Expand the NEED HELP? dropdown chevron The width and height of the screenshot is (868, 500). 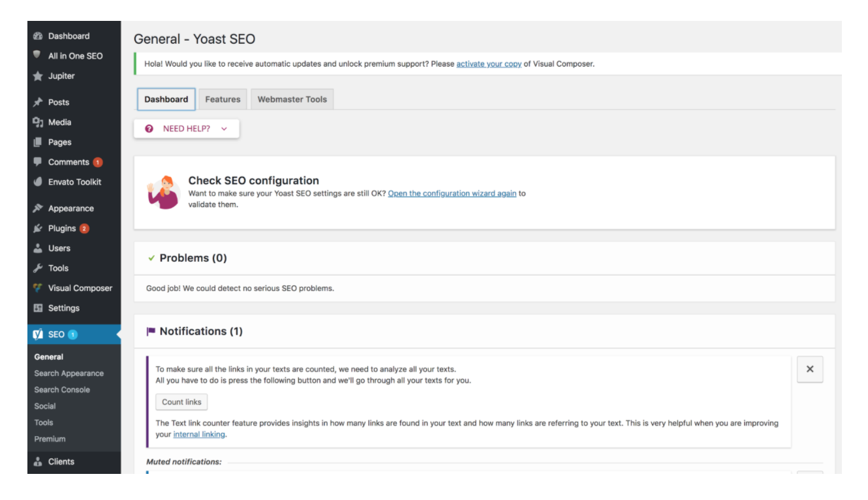tap(225, 129)
